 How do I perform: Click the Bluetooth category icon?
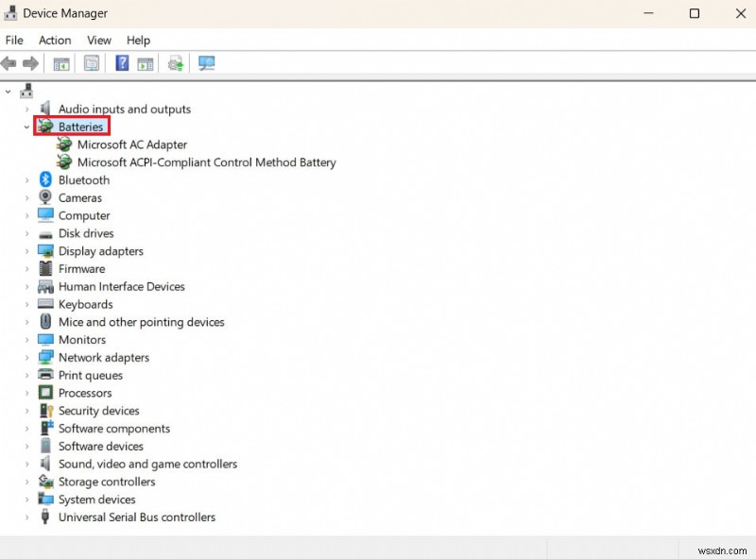[x=45, y=179]
